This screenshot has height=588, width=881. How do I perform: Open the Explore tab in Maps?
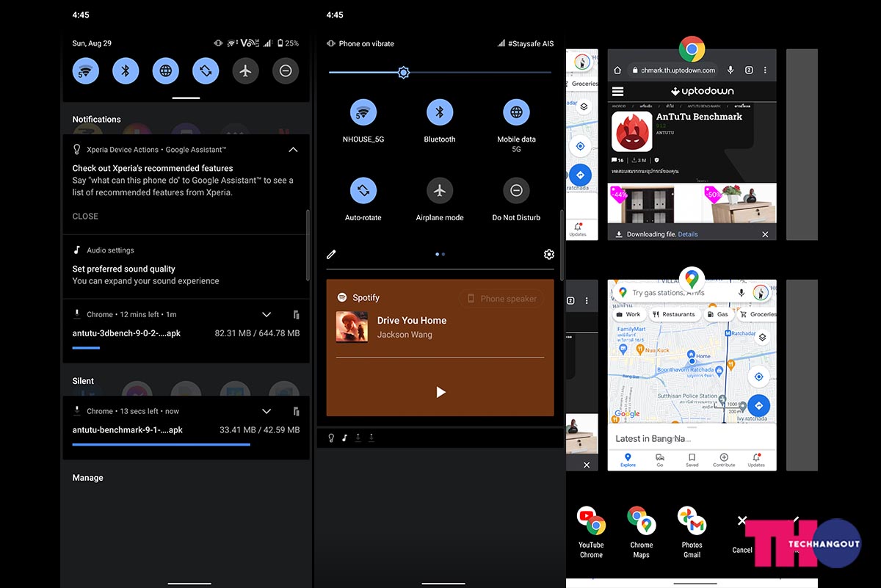coord(628,460)
